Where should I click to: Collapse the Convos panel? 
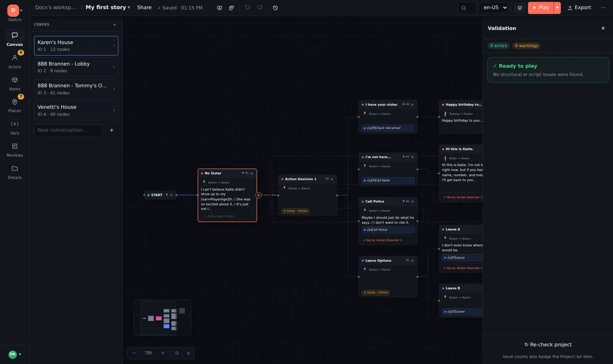tap(115, 25)
